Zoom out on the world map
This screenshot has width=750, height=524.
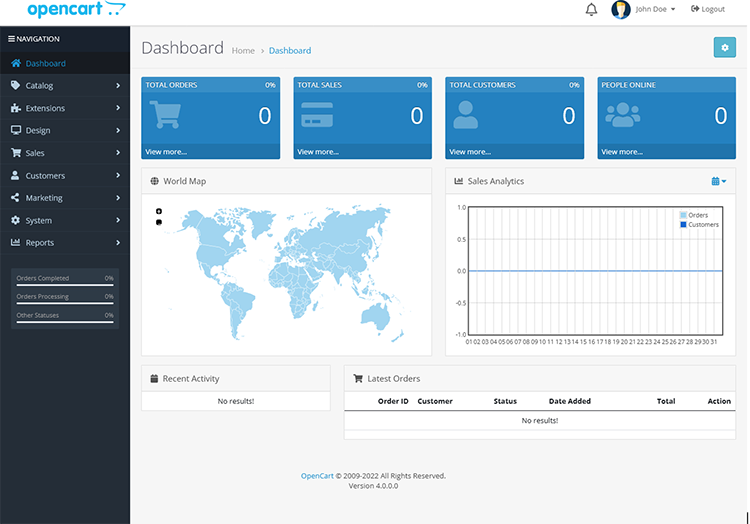[x=159, y=222]
